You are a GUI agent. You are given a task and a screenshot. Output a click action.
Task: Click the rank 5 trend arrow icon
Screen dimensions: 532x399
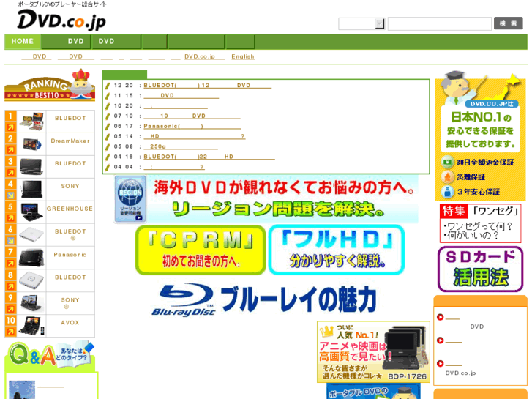point(10,217)
